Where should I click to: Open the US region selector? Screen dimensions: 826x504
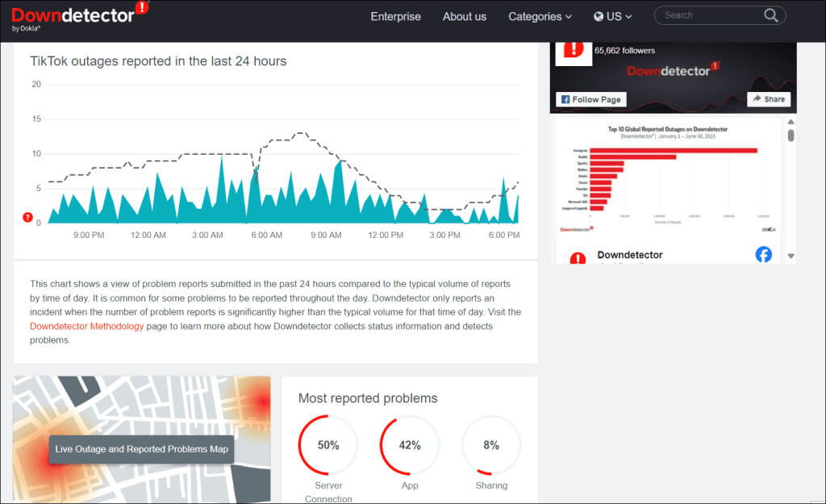pos(613,16)
